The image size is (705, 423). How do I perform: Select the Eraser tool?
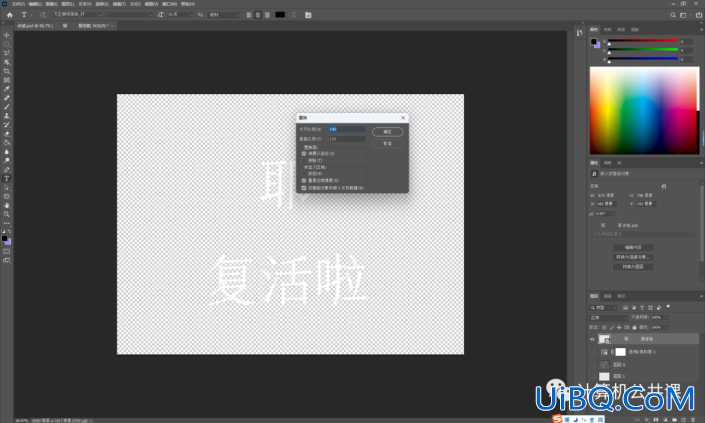tap(7, 134)
